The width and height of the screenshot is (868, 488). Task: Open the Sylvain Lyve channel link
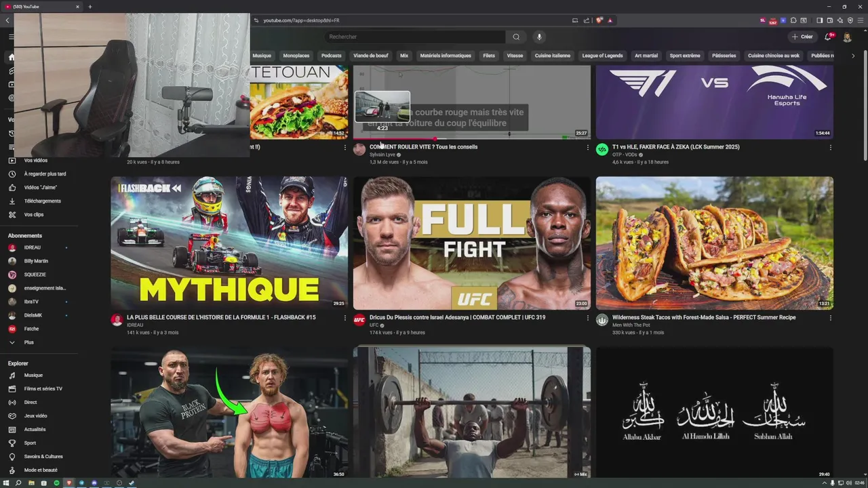[382, 155]
